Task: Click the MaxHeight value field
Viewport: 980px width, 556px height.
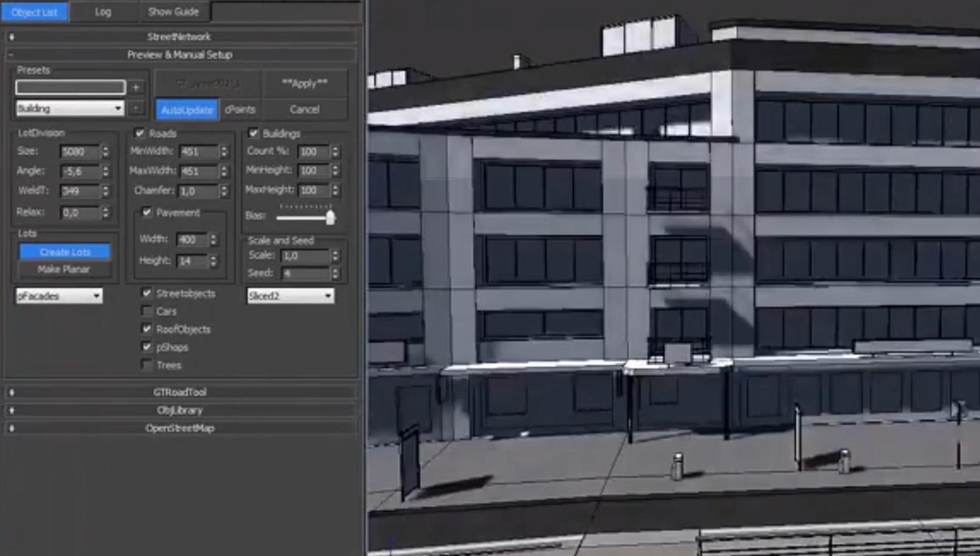Action: [313, 190]
